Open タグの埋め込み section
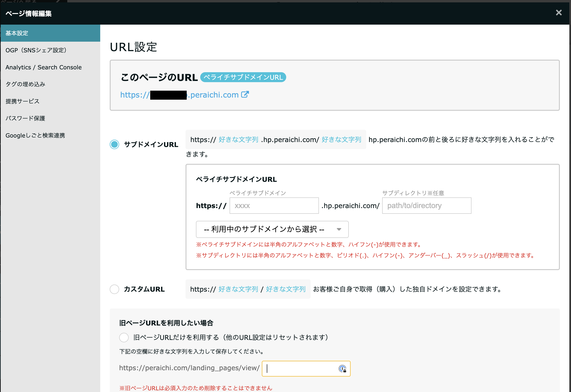The width and height of the screenshot is (571, 392). point(50,84)
